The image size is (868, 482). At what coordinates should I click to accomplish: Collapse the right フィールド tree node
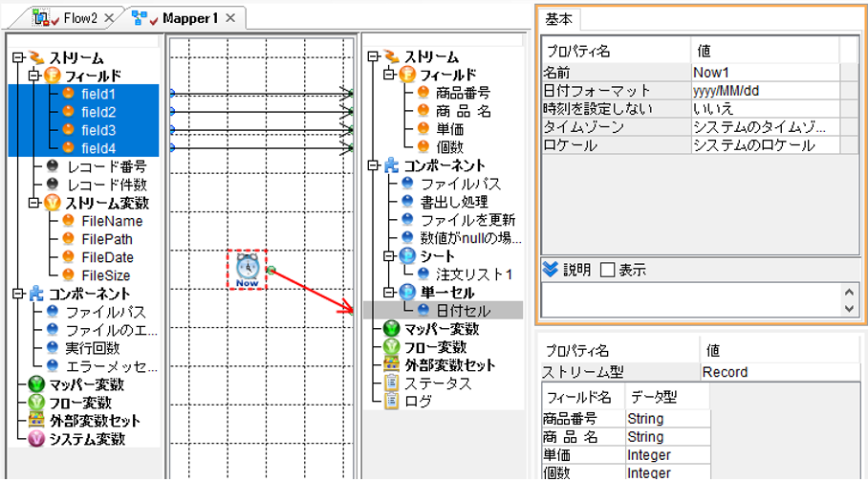coord(389,75)
